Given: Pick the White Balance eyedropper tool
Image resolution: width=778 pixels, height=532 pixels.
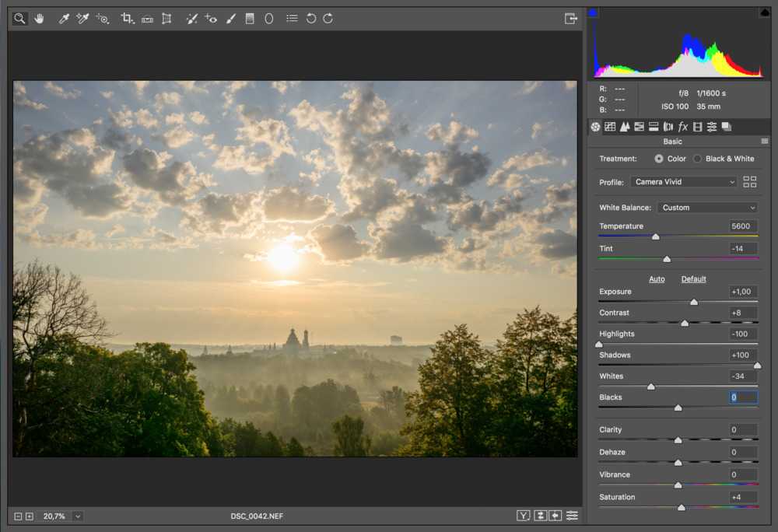Looking at the screenshot, I should [x=65, y=19].
